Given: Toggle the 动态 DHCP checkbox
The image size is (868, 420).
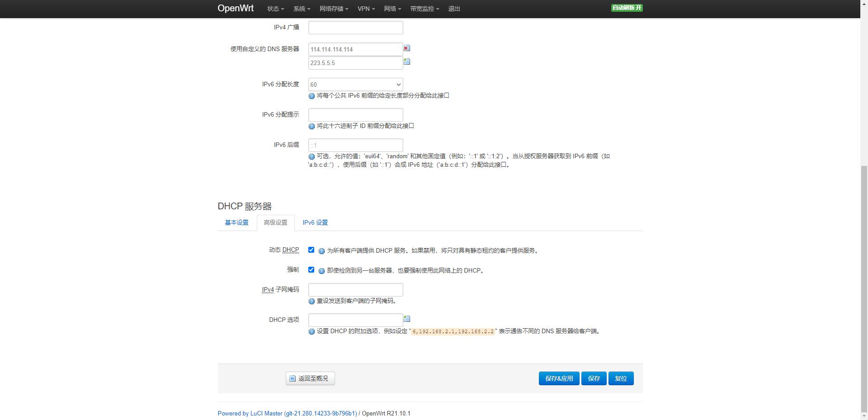Looking at the screenshot, I should (311, 250).
